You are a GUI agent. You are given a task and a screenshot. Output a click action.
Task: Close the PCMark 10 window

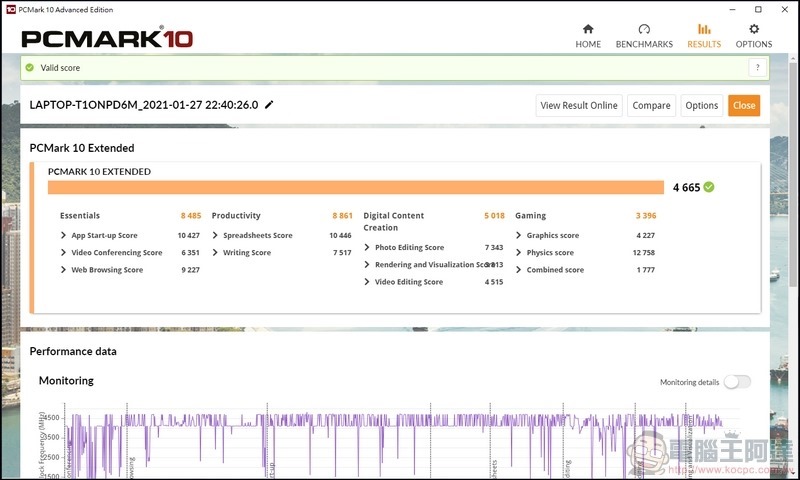click(785, 9)
